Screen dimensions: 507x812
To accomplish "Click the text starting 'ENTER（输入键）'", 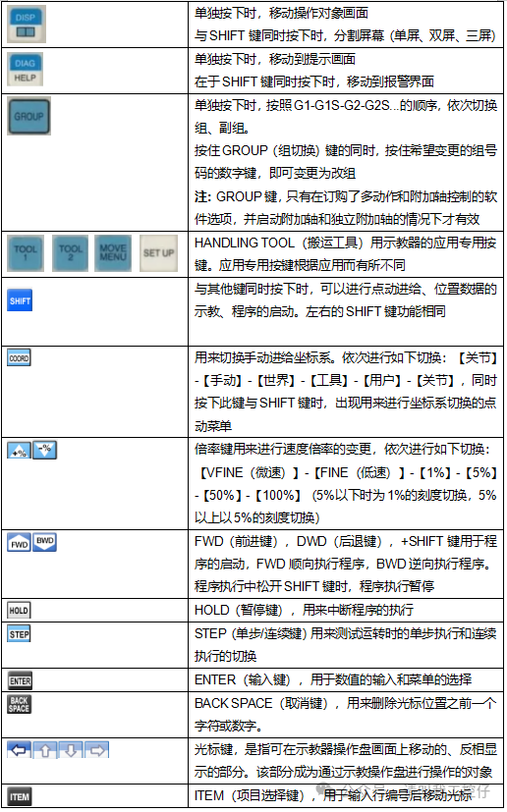I will (x=333, y=678).
